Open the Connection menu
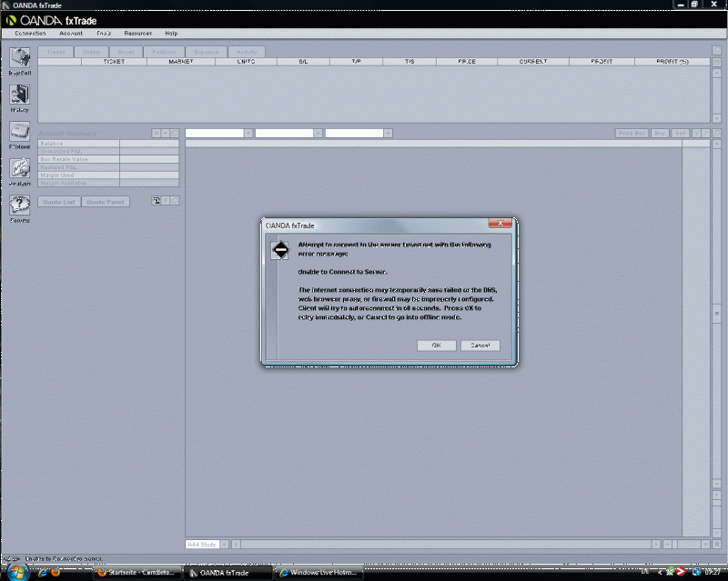Screen dimensions: 728x581 point(30,33)
